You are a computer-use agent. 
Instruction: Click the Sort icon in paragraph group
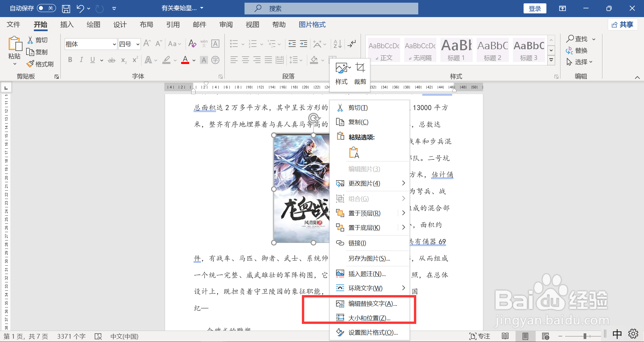[x=337, y=44]
